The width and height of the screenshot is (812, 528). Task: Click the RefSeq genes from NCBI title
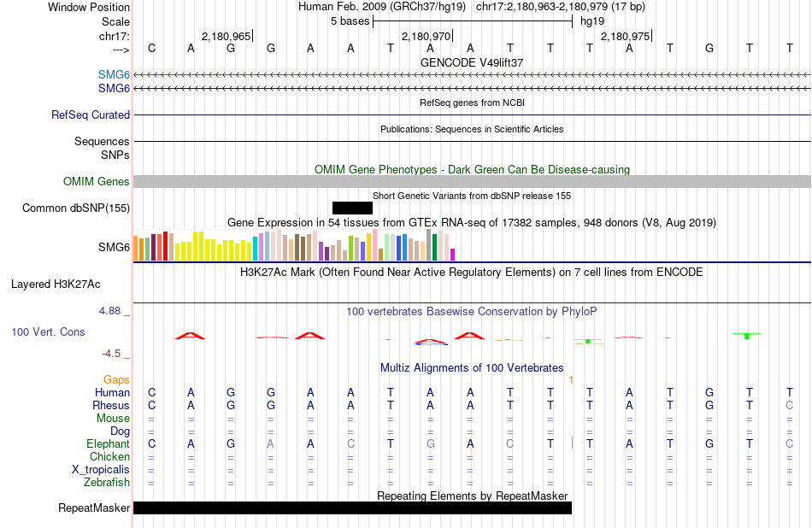pyautogui.click(x=473, y=103)
